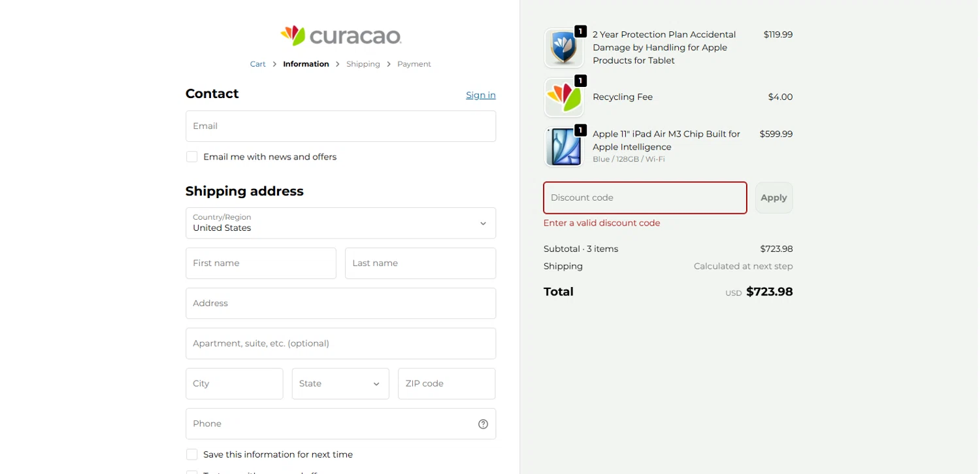Click the protection plan shield thumbnail

(x=564, y=48)
